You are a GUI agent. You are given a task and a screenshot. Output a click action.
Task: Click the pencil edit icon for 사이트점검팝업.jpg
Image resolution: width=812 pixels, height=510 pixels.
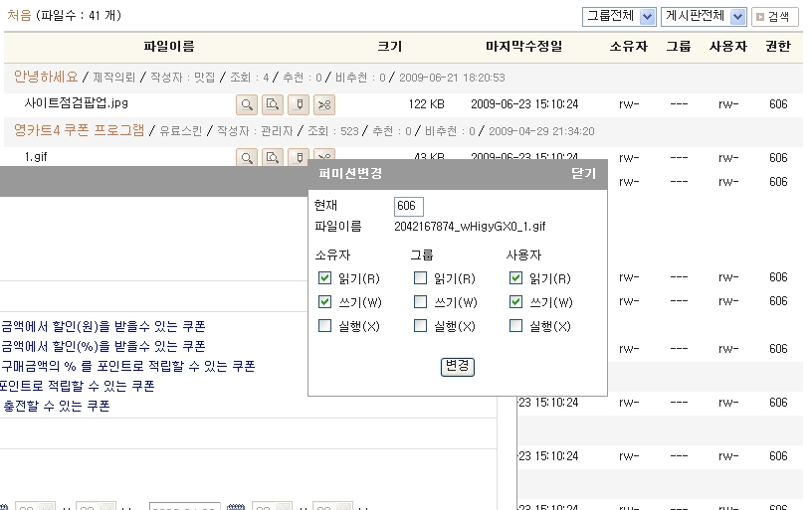pyautogui.click(x=299, y=104)
